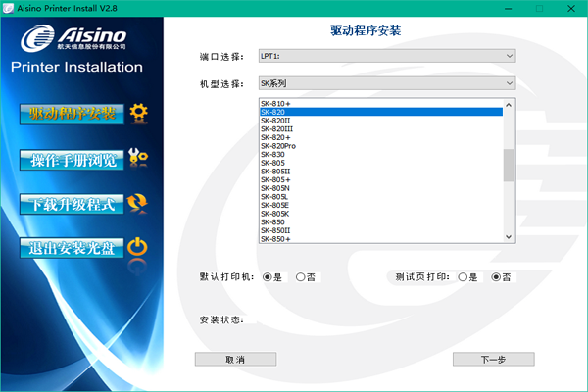Select SK-805E in model list

381,205
